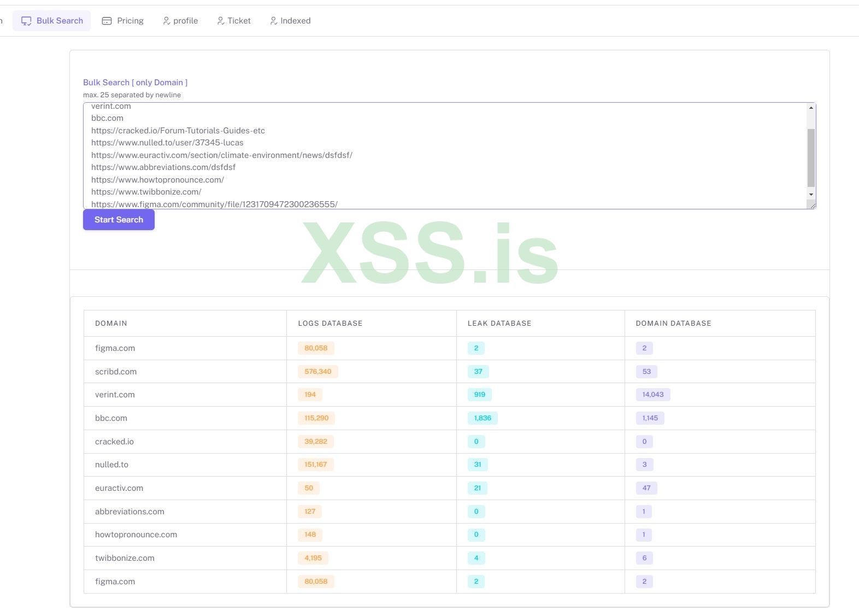Click the Bulk Search only Domain label
This screenshot has height=616, width=859.
point(135,83)
